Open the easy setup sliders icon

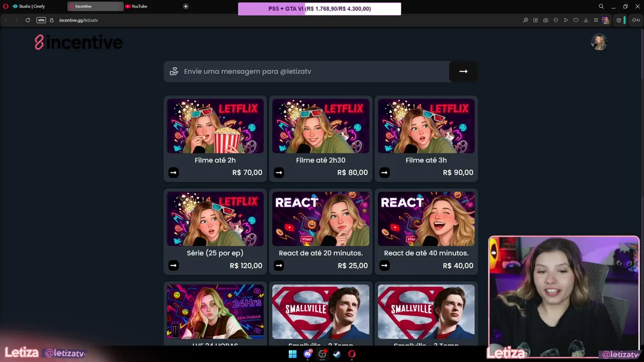coord(596,20)
